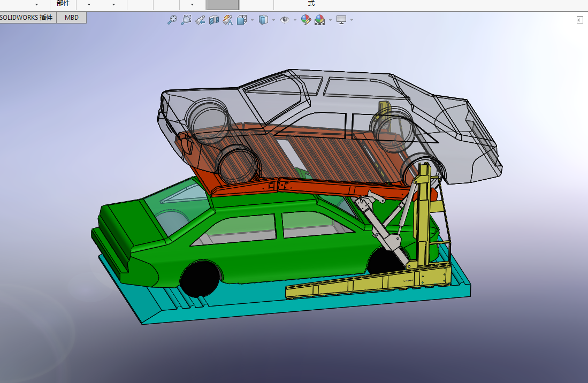This screenshot has width=588, height=383.
Task: Click the Zoom to Fit icon
Action: point(172,20)
